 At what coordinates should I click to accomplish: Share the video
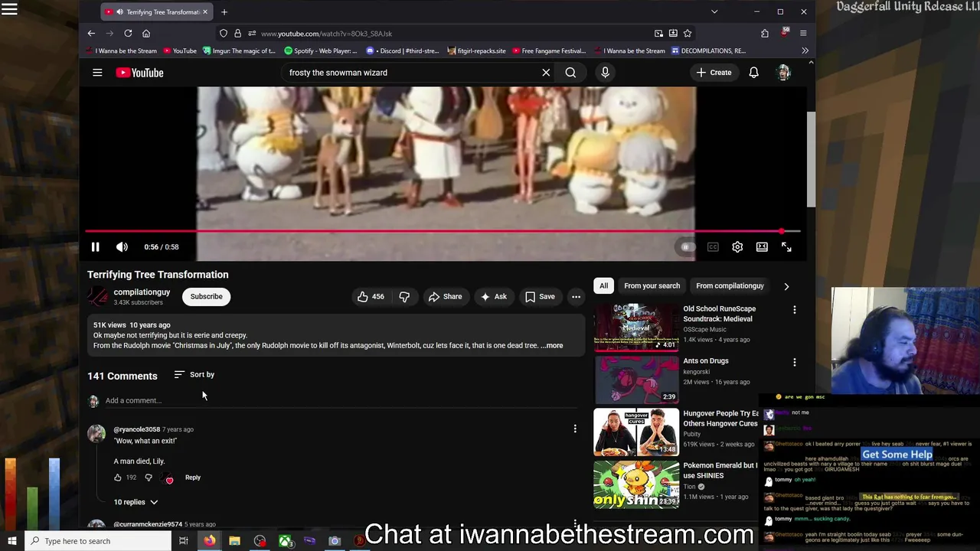[x=445, y=297]
